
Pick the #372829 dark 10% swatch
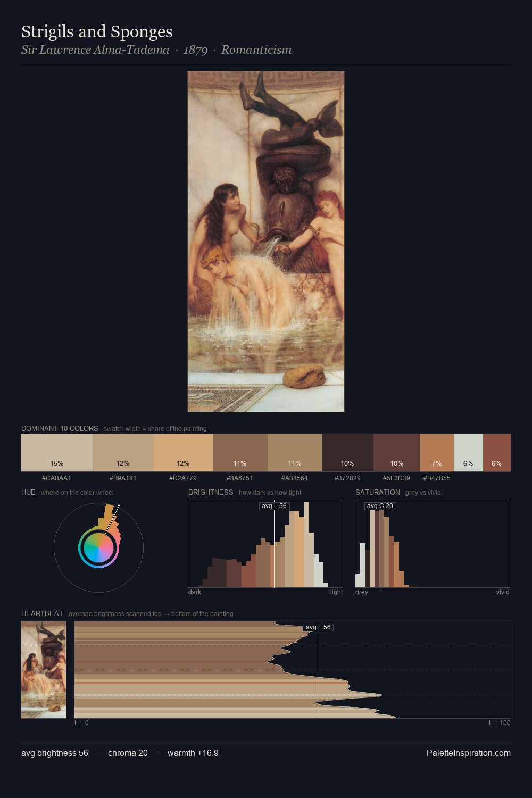[x=347, y=453]
